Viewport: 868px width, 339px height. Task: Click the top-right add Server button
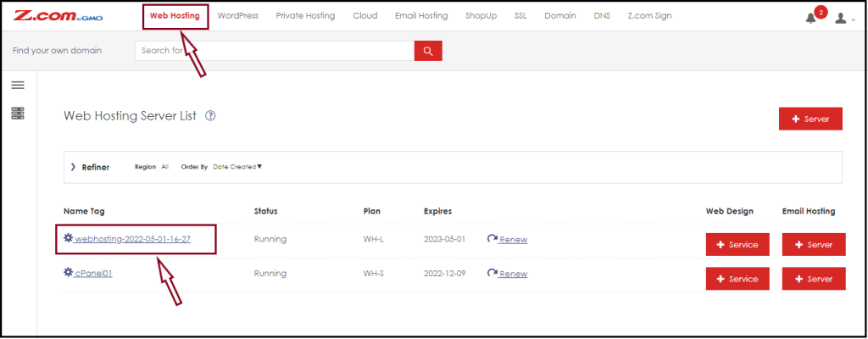point(810,119)
